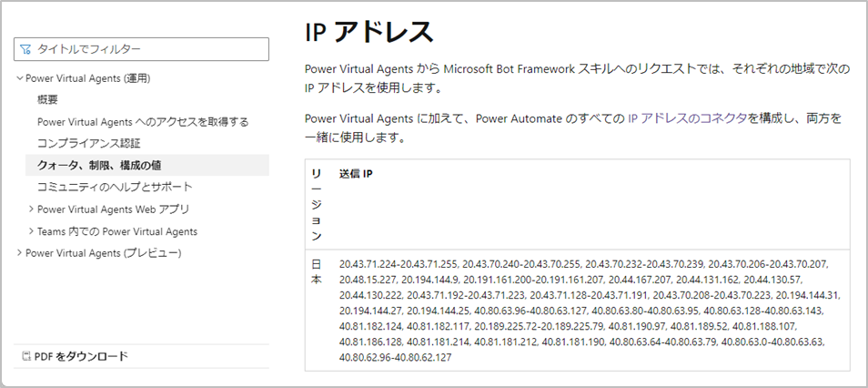Collapse the Power Virtual Agents (運用) node
The width and height of the screenshot is (868, 388).
click(x=20, y=78)
